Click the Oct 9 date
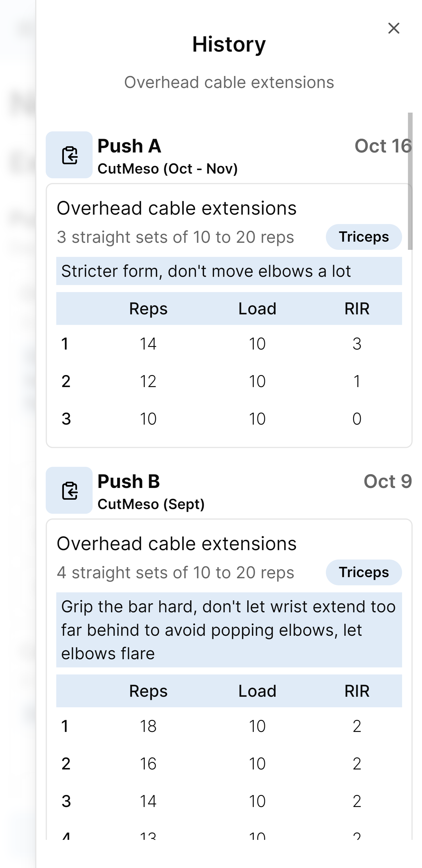This screenshot has width=422, height=868. [387, 481]
